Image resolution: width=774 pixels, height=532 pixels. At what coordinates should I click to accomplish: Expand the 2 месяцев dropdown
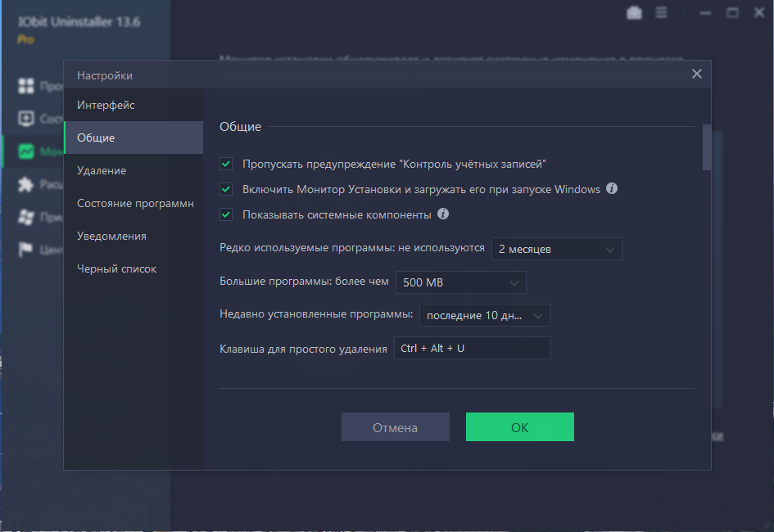[557, 249]
